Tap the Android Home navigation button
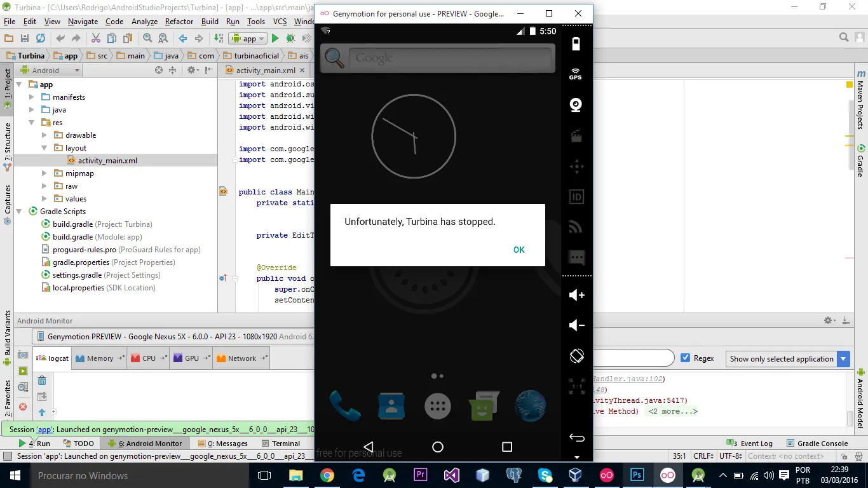Screen dimensions: 868x488 coord(437,447)
